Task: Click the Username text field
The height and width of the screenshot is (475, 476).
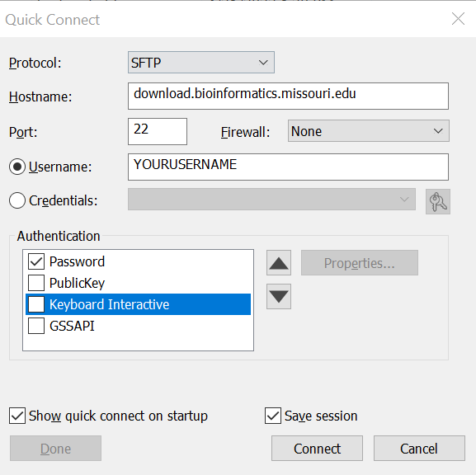Action: pos(288,167)
